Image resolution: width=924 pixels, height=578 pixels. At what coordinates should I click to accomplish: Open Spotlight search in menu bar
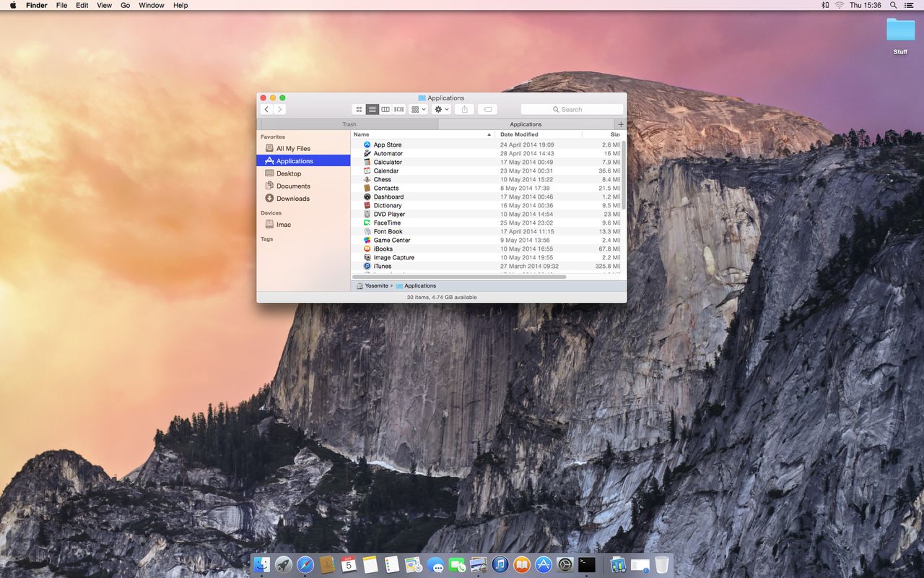tap(894, 5)
